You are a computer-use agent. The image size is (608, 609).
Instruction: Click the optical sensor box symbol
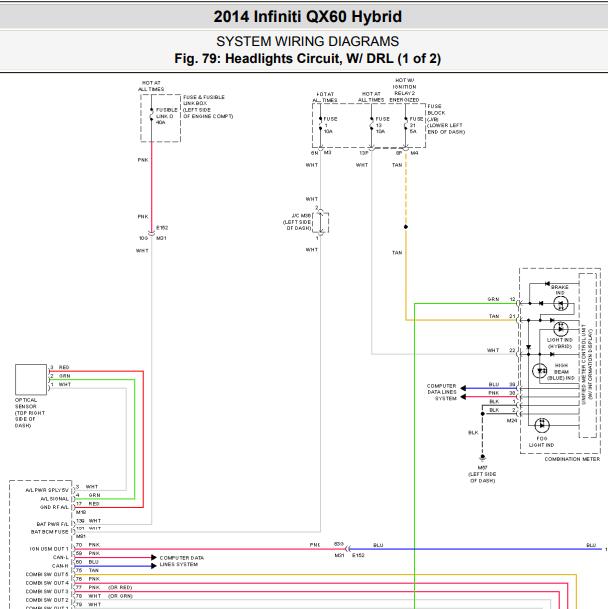tap(31, 379)
